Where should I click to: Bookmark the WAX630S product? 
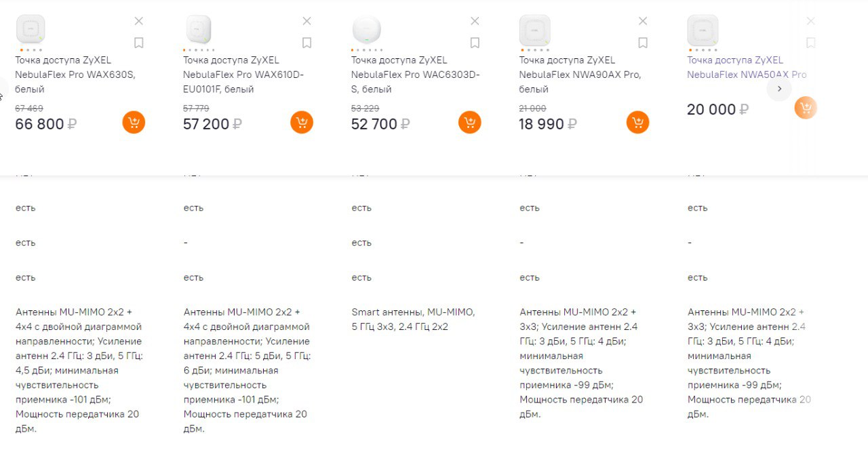click(x=139, y=43)
